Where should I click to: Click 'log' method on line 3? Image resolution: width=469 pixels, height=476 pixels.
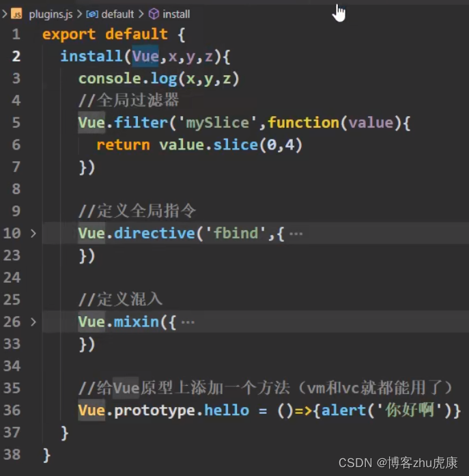pos(164,79)
